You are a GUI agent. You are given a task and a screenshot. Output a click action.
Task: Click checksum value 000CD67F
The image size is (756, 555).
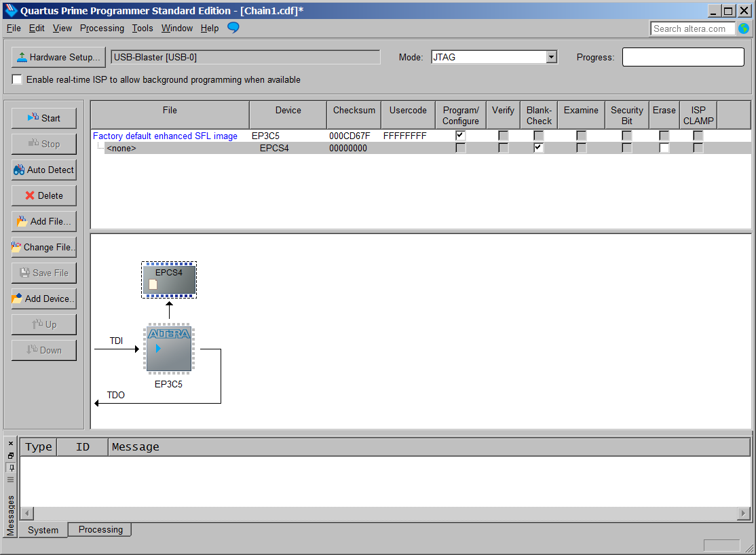click(x=349, y=136)
